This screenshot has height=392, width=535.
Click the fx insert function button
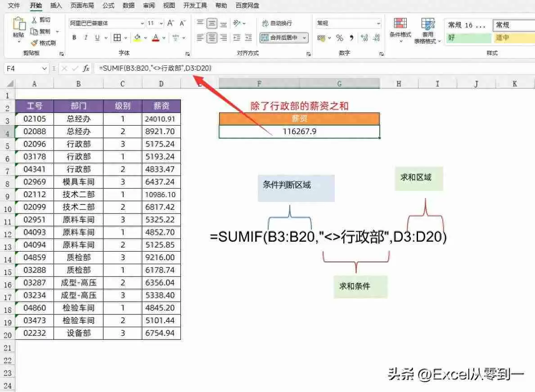[87, 68]
